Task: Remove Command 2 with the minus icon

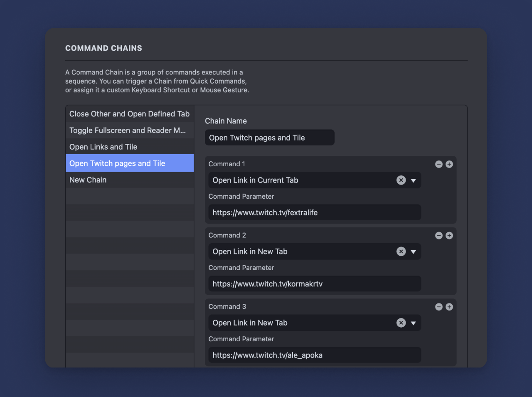Action: click(x=438, y=236)
